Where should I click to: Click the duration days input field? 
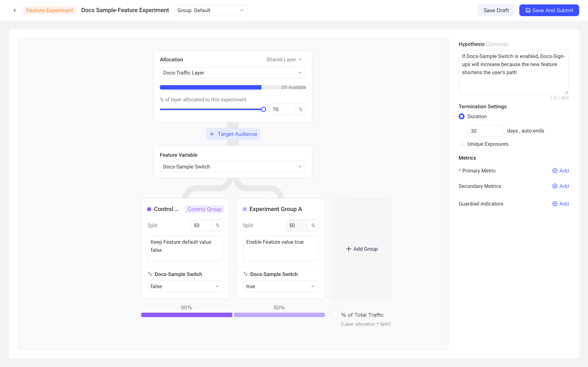485,131
